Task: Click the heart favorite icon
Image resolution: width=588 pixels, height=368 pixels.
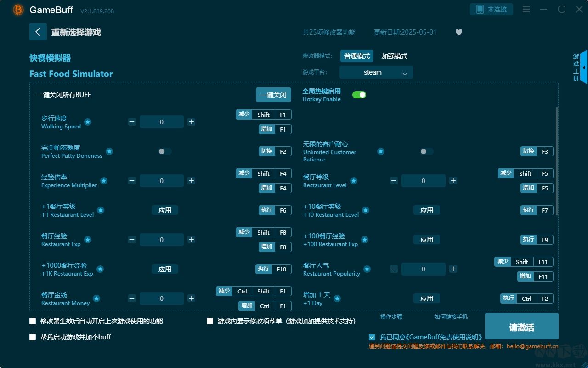Action: click(x=459, y=32)
